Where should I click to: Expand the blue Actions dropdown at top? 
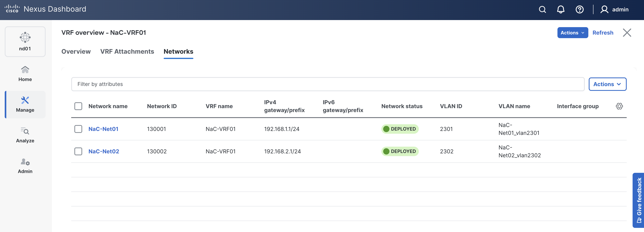[x=572, y=33]
